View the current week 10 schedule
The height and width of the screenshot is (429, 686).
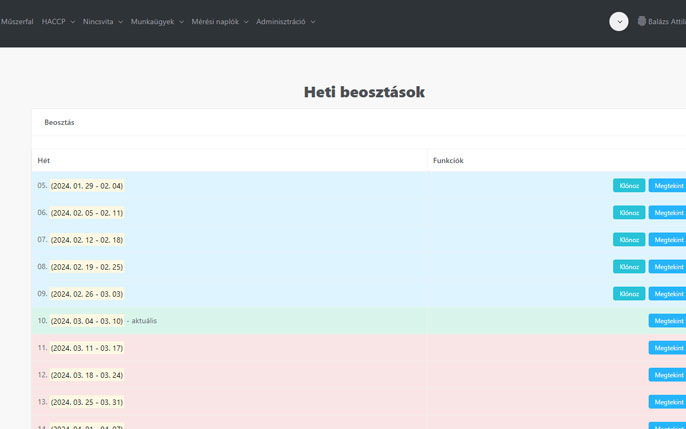coord(668,321)
